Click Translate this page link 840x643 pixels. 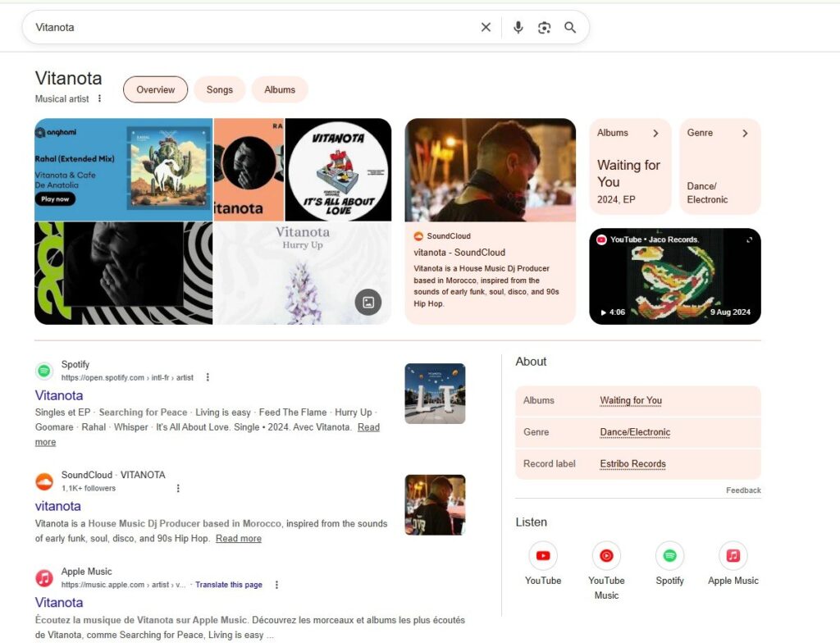[x=229, y=585]
